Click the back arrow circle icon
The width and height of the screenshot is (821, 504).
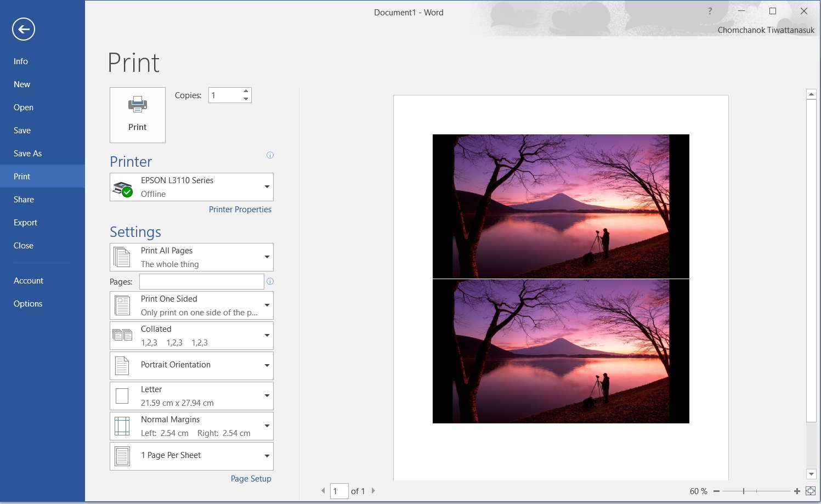[24, 29]
